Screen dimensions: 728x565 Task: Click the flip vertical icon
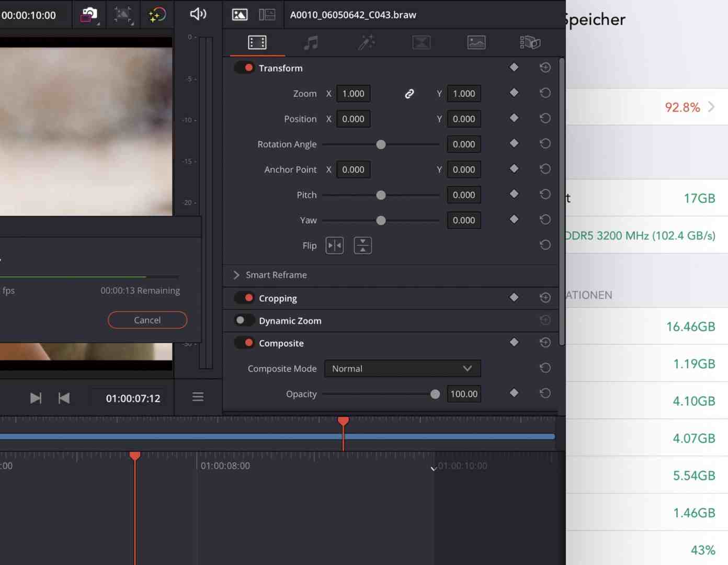(x=363, y=245)
